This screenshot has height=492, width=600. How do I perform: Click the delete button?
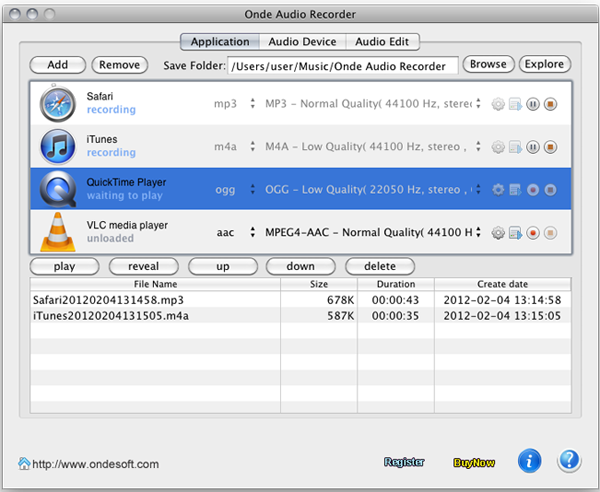[380, 266]
